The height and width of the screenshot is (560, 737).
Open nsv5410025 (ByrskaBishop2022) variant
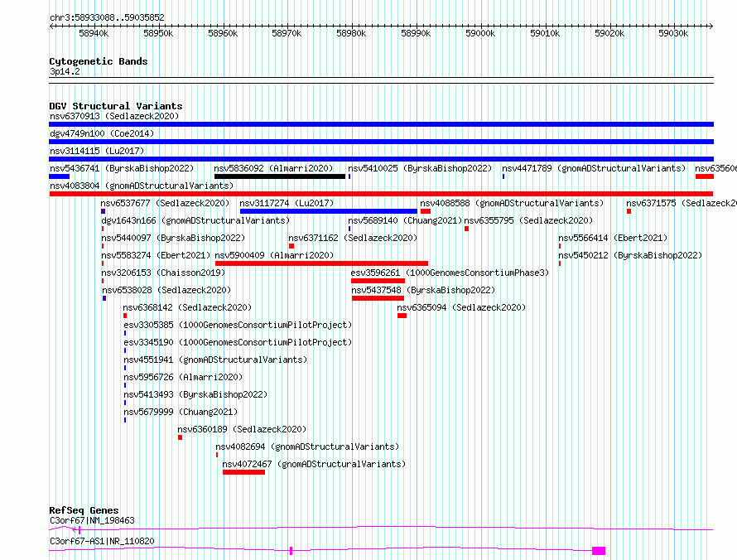click(x=420, y=168)
